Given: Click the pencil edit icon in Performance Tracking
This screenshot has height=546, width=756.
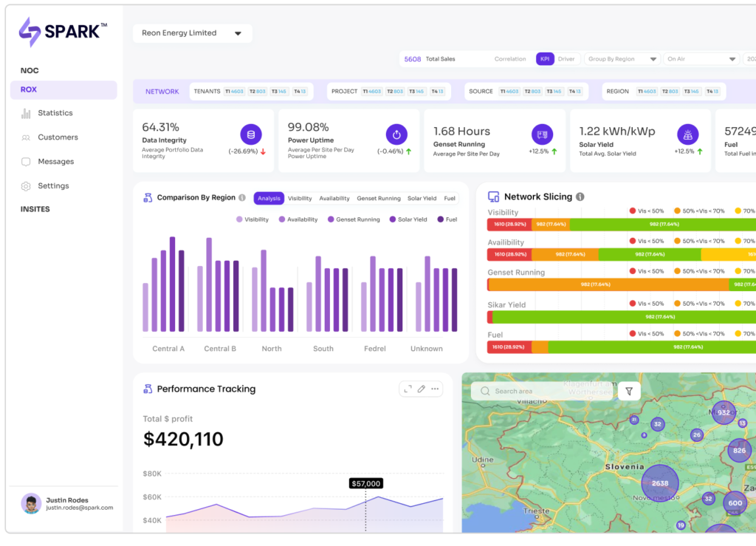Looking at the screenshot, I should pyautogui.click(x=421, y=389).
